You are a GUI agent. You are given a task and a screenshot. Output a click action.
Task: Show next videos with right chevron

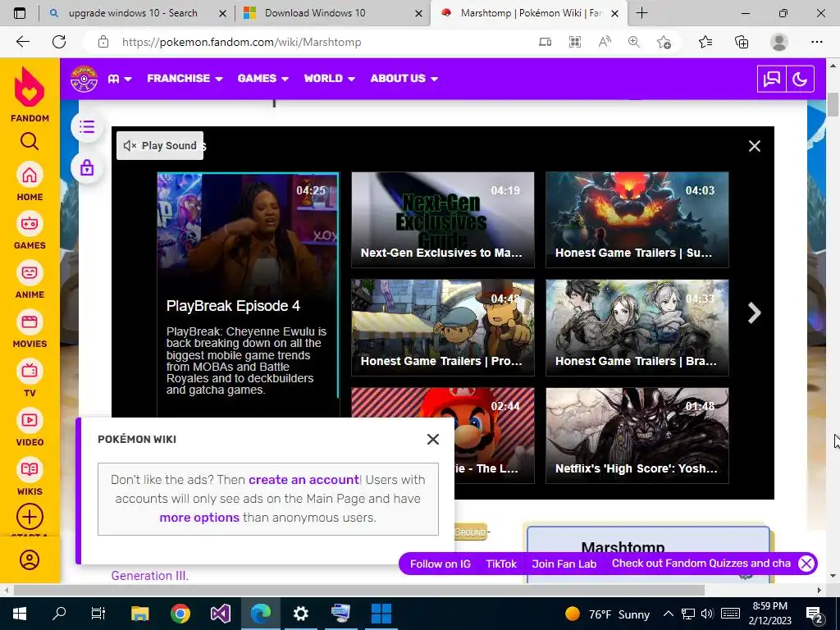pyautogui.click(x=755, y=313)
